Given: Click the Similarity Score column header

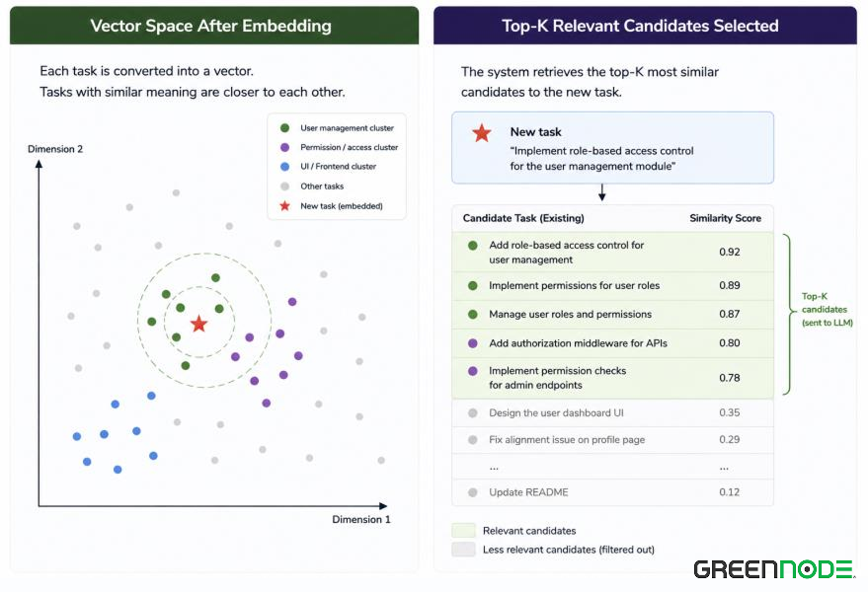Looking at the screenshot, I should coord(725,218).
